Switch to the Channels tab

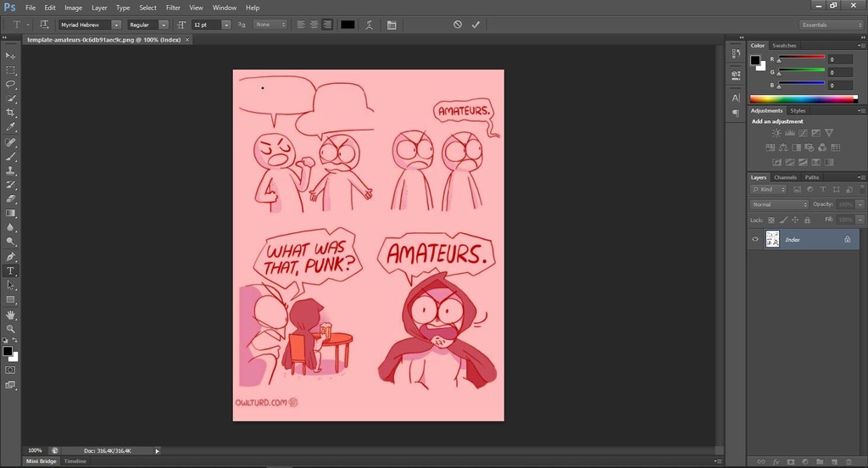[785, 177]
